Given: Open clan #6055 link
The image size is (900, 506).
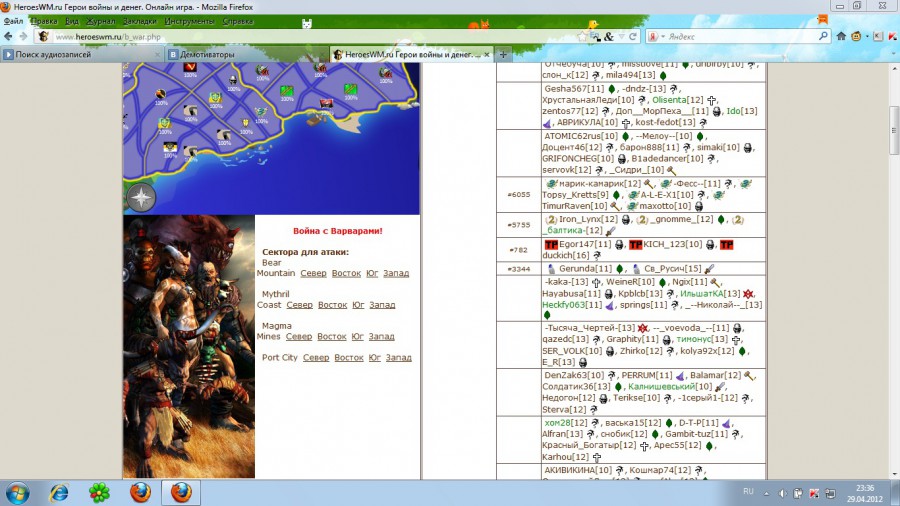Looking at the screenshot, I should click(519, 195).
